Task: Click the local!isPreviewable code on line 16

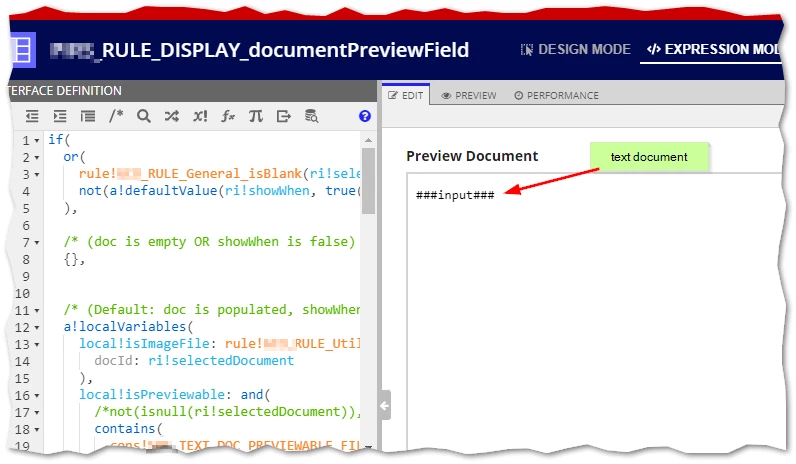Action: pyautogui.click(x=152, y=394)
